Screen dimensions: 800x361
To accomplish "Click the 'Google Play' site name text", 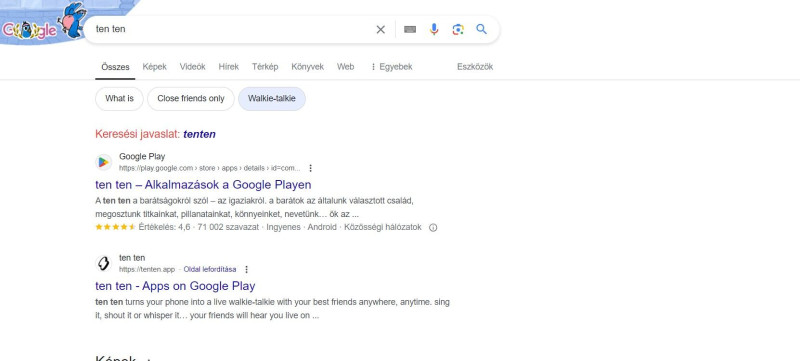I will click(x=142, y=157).
